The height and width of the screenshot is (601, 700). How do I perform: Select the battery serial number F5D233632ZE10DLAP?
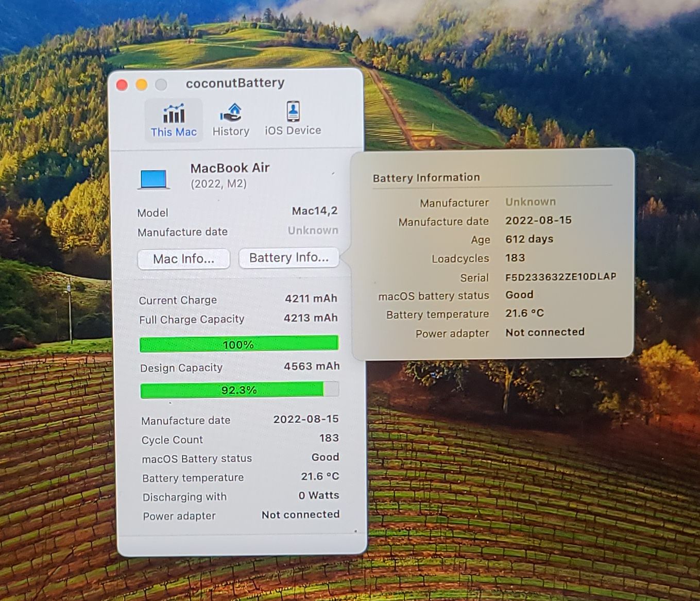(560, 277)
